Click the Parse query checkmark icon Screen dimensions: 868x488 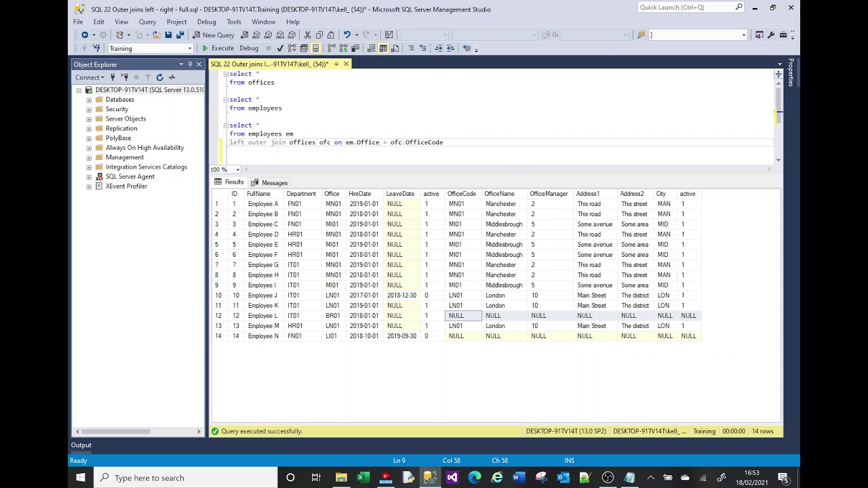(280, 48)
